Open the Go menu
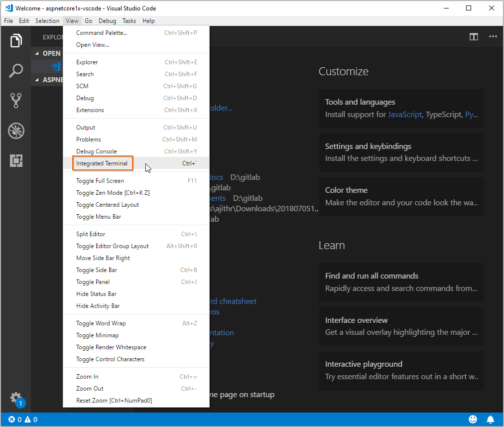 (88, 21)
